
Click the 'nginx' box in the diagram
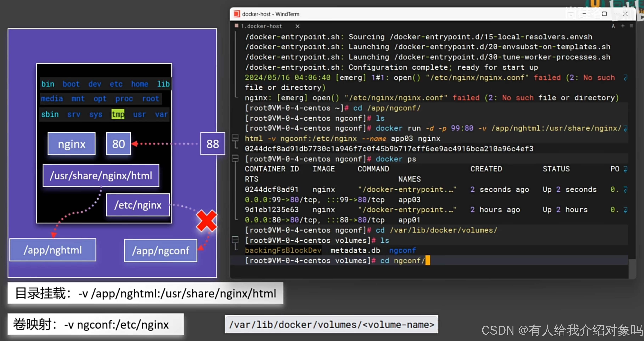pyautogui.click(x=71, y=144)
